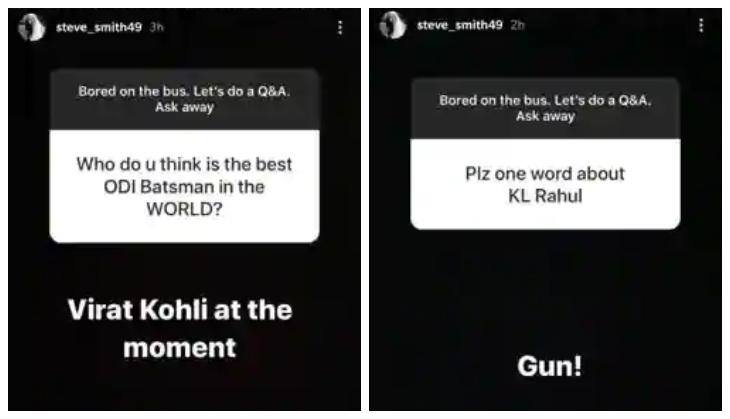Viewport: 730px width, 419px height.
Task: Click the 'Ask away' line in left sticker
Action: coord(184,107)
